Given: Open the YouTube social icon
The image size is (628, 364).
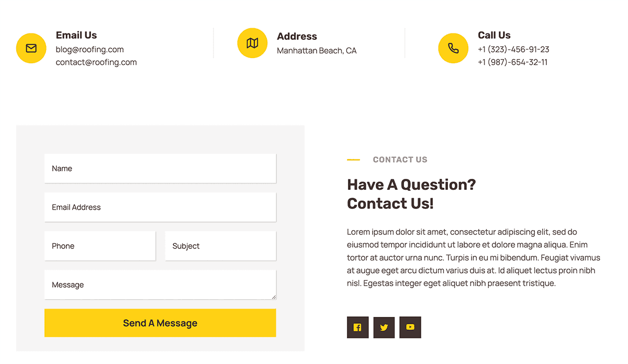Looking at the screenshot, I should (410, 327).
